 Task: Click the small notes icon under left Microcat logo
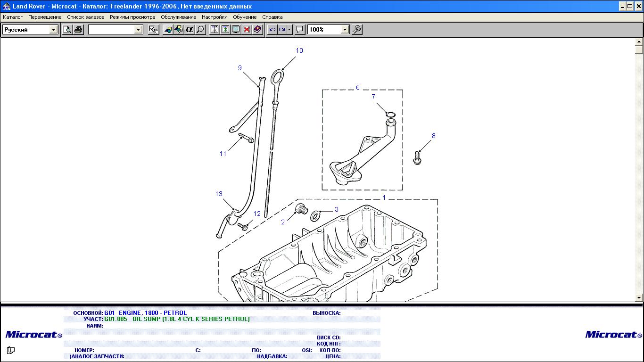[x=11, y=350]
